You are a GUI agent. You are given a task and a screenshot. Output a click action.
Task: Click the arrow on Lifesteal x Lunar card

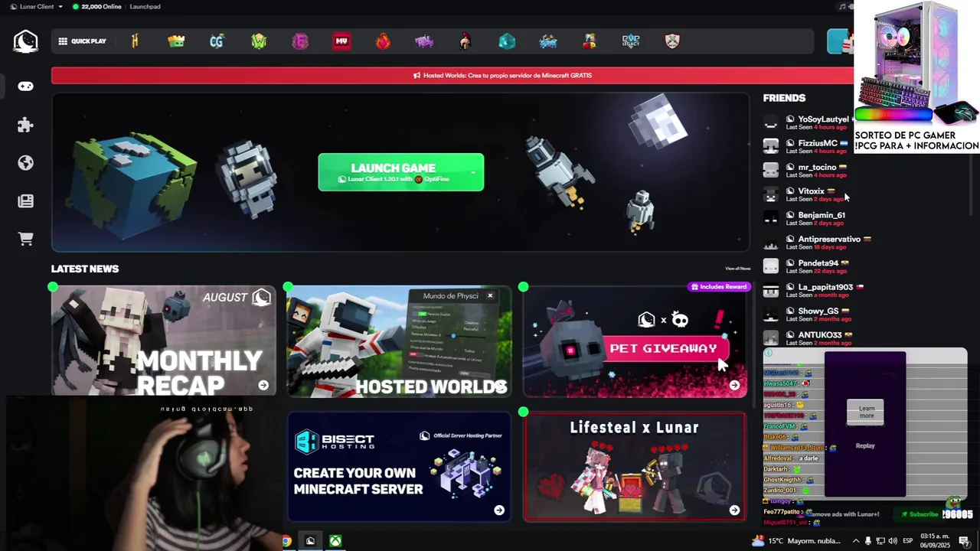pos(734,510)
